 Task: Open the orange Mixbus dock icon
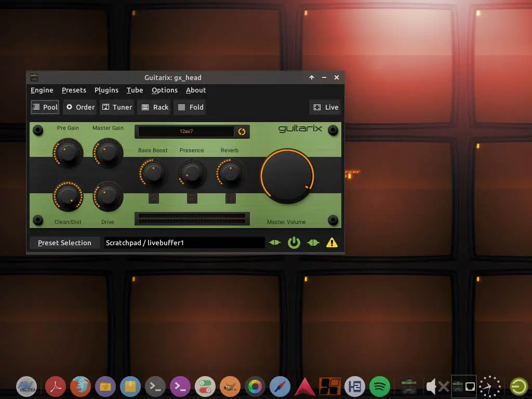click(x=330, y=386)
